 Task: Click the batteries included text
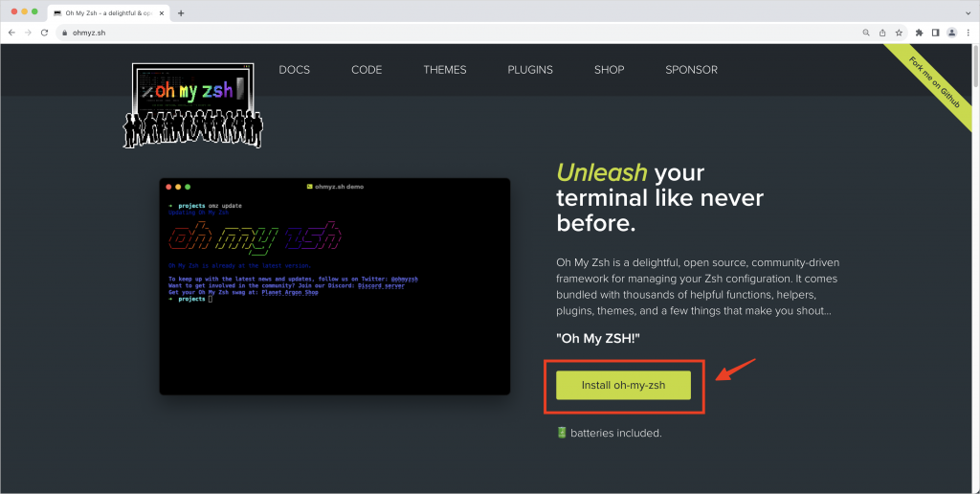coord(615,433)
